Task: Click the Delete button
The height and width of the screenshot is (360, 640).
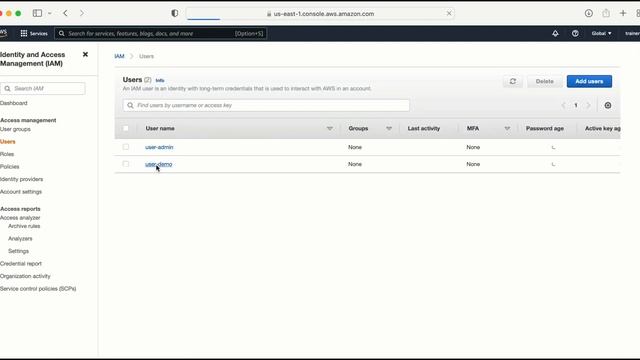Action: (544, 81)
